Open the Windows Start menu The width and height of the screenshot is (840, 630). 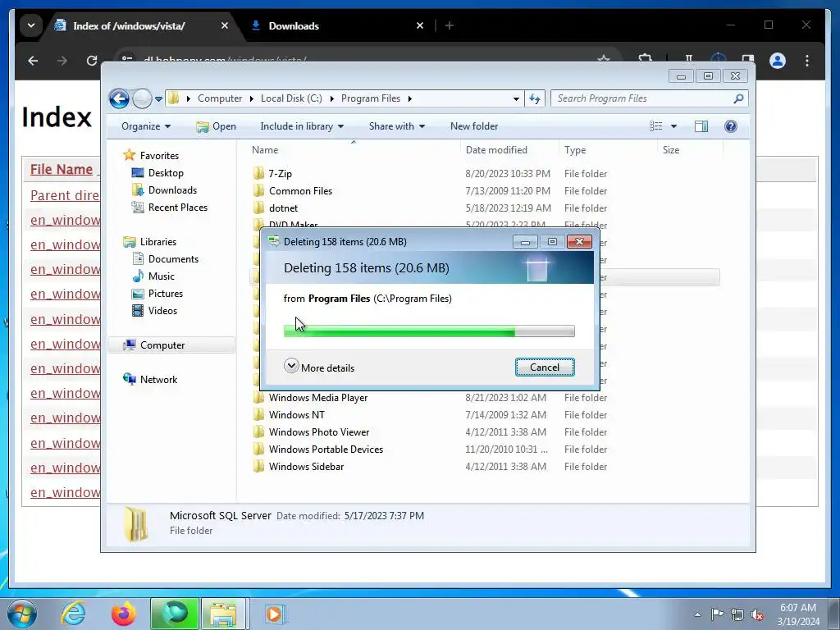21,614
